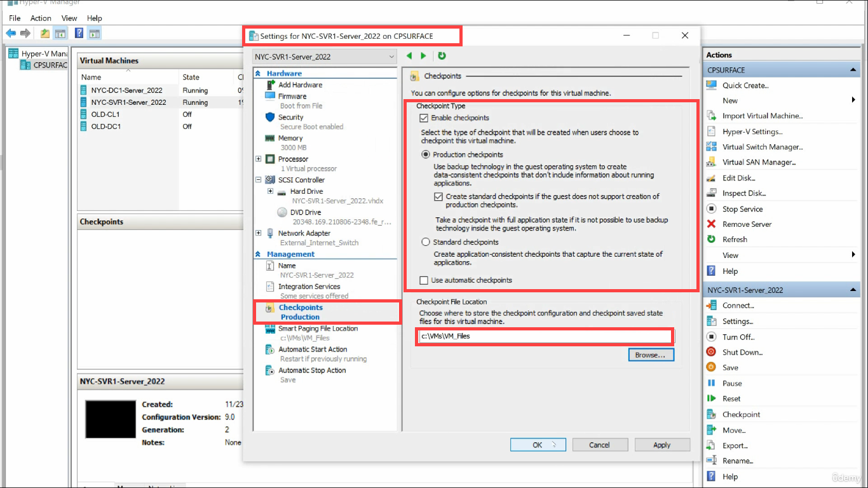Toggle the Show/Hide Console Tree toolbar icon
Viewport: 868px width, 488px height.
(x=60, y=33)
